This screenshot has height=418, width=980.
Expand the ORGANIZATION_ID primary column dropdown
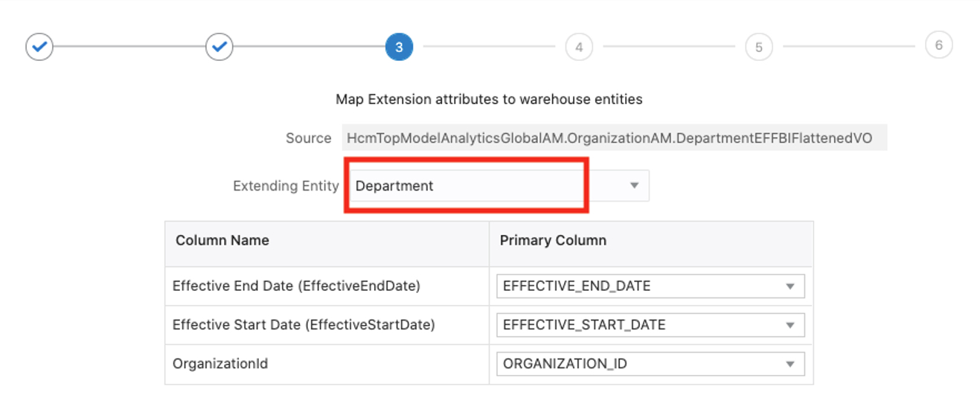(x=790, y=364)
